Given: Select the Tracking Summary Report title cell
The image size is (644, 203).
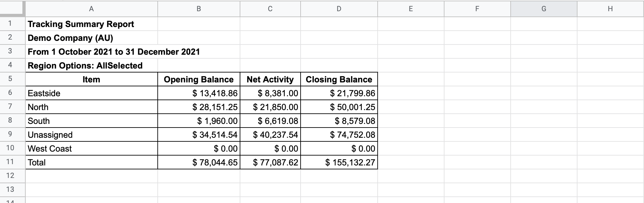Looking at the screenshot, I should (x=92, y=24).
